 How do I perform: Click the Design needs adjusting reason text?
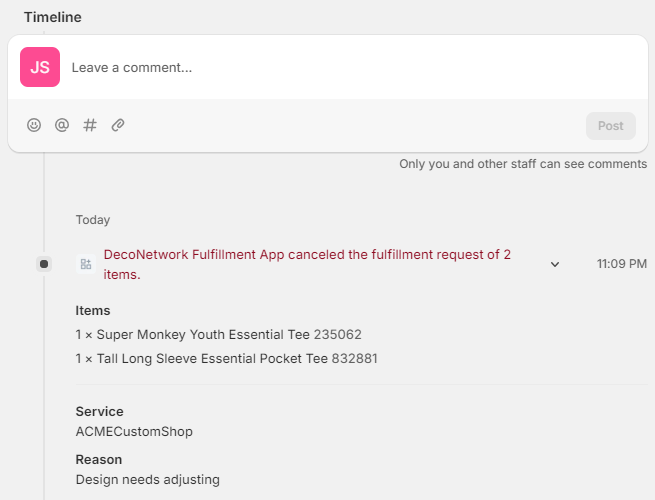(x=147, y=480)
